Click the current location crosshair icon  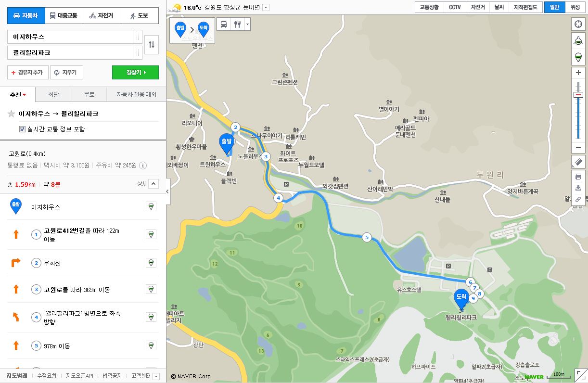(x=578, y=24)
